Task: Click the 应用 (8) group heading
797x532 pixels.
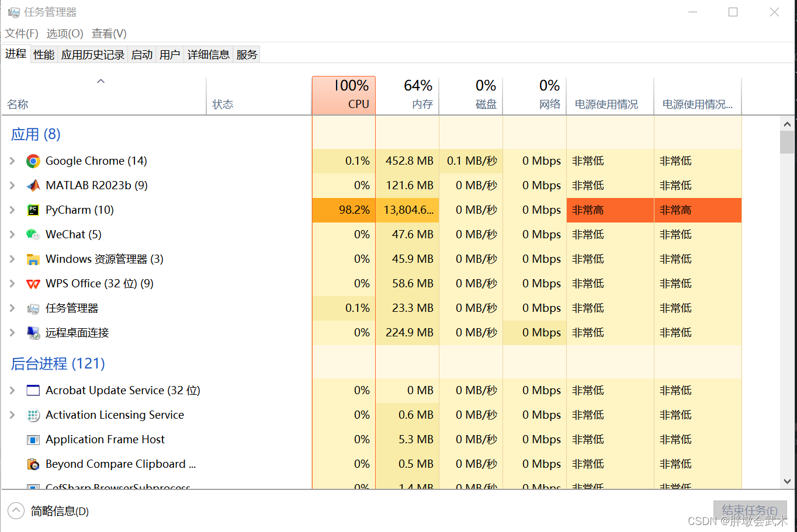Action: coord(36,134)
